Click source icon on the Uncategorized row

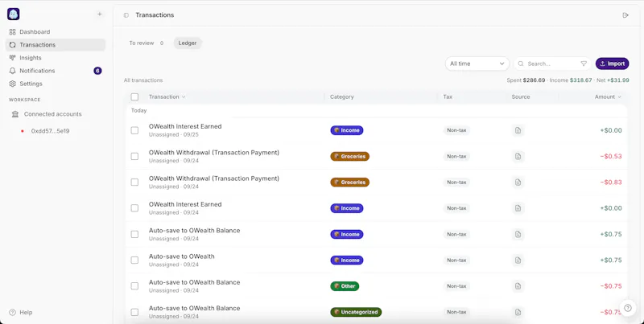click(518, 312)
